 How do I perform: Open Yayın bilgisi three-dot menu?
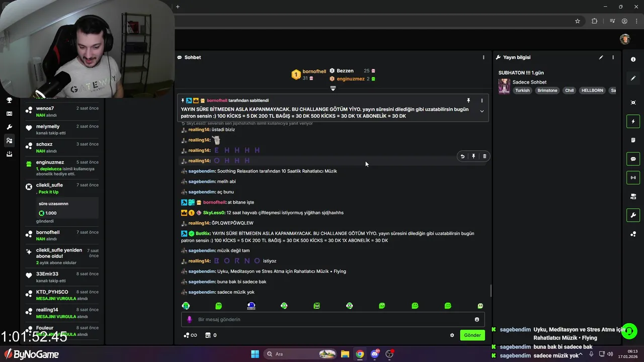pyautogui.click(x=613, y=57)
